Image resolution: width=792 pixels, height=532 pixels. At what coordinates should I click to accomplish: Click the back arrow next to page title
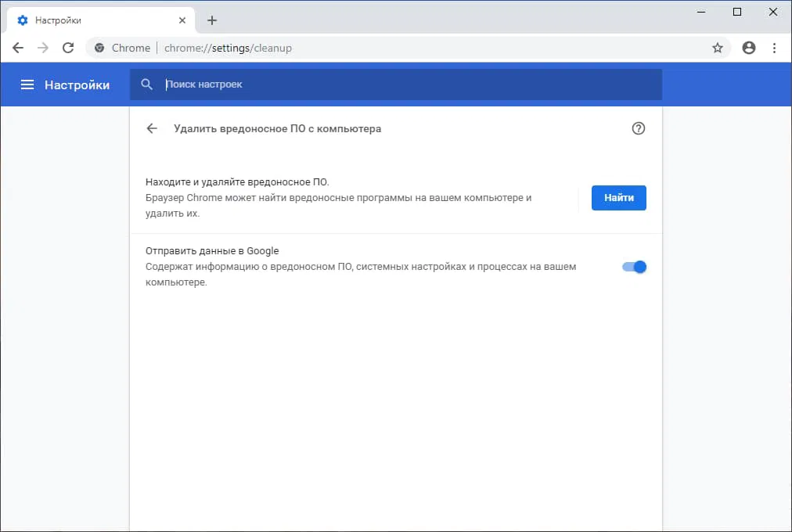click(x=152, y=128)
